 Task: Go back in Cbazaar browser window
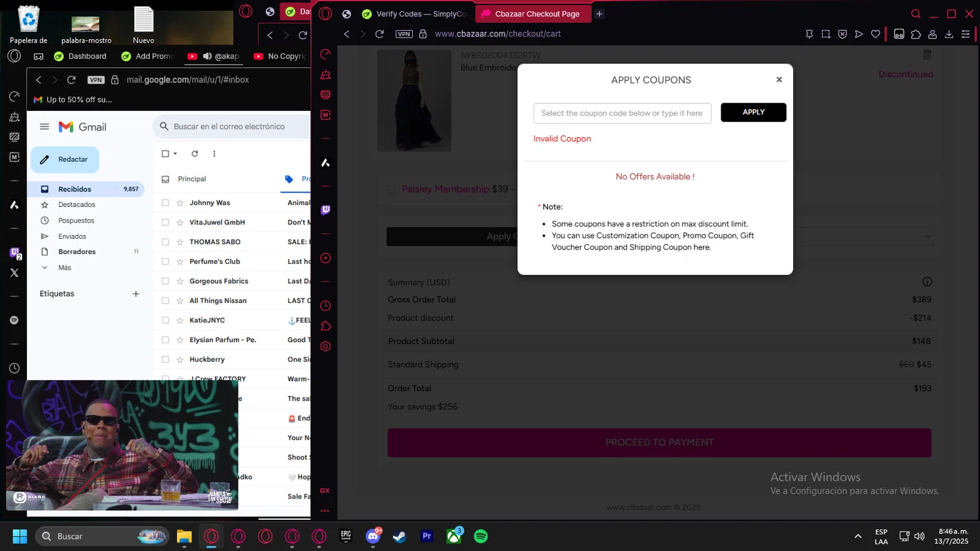[x=347, y=34]
